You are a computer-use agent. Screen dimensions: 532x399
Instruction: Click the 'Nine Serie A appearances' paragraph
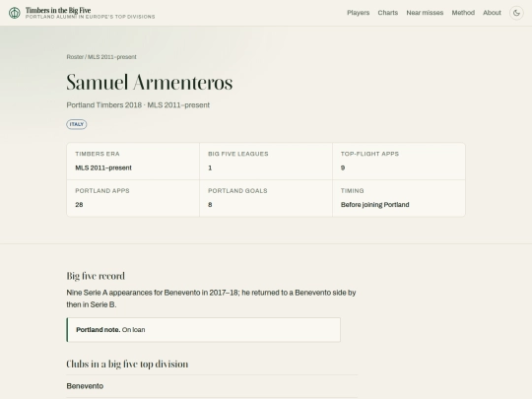click(211, 299)
